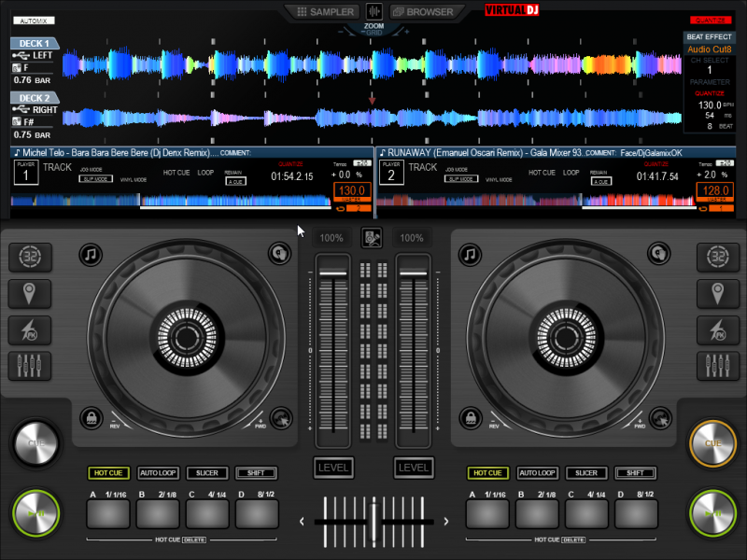The height and width of the screenshot is (560, 747).
Task: Select AUTO LOOP pad mode on right deck
Action: 537,473
